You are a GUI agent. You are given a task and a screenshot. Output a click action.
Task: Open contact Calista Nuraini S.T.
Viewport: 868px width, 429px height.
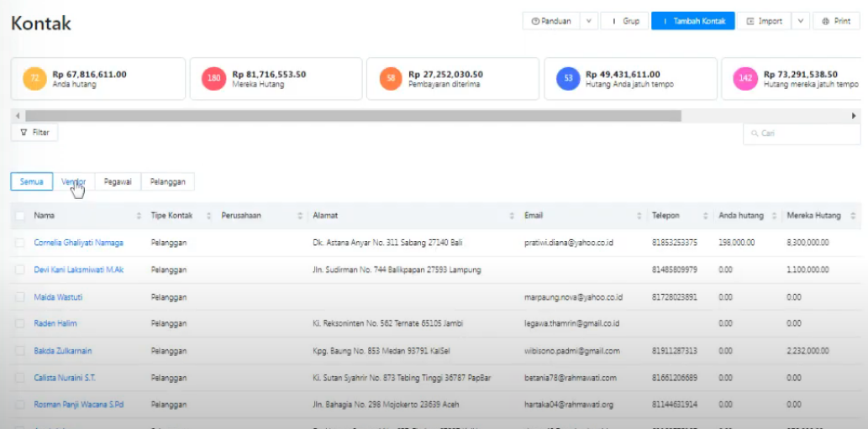click(65, 378)
